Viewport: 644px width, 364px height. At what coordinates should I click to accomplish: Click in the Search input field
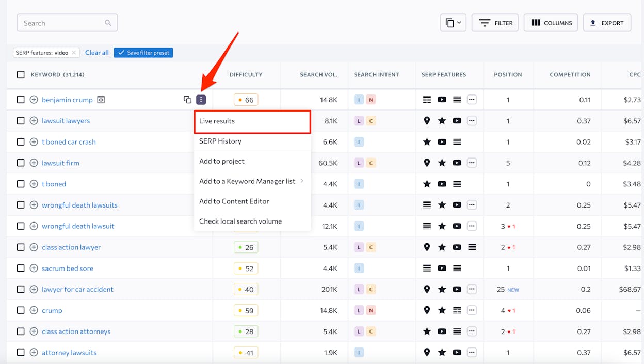(x=67, y=23)
